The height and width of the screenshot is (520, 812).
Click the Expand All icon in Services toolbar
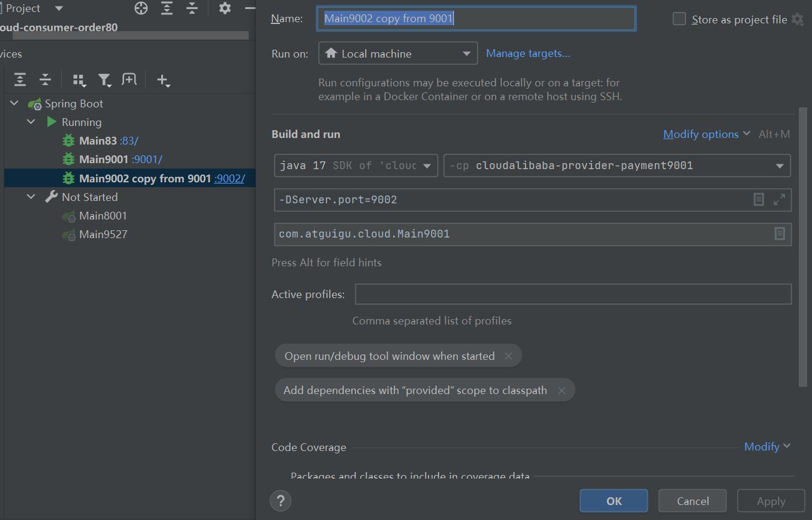(20, 80)
